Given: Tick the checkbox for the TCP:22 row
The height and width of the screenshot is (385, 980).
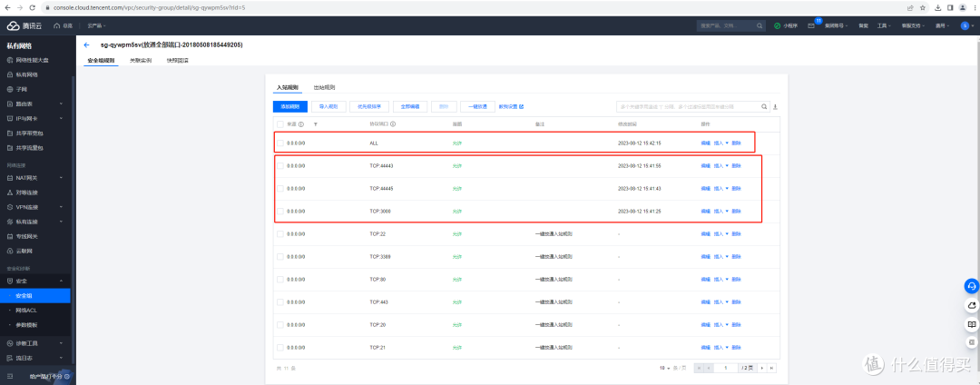Looking at the screenshot, I should tap(280, 233).
